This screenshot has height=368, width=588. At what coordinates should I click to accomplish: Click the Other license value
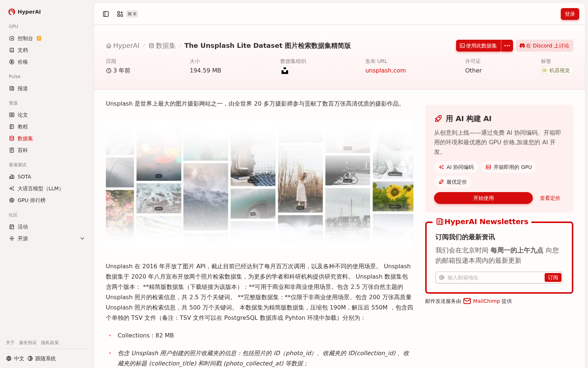pos(473,71)
